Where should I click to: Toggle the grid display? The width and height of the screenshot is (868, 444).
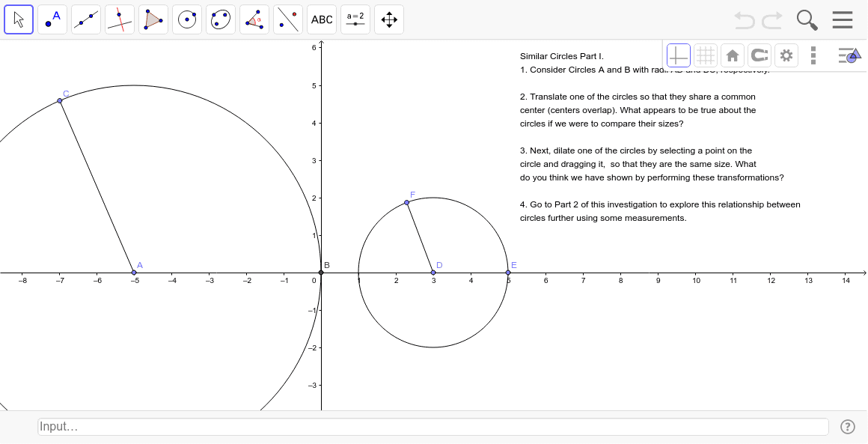click(x=706, y=55)
